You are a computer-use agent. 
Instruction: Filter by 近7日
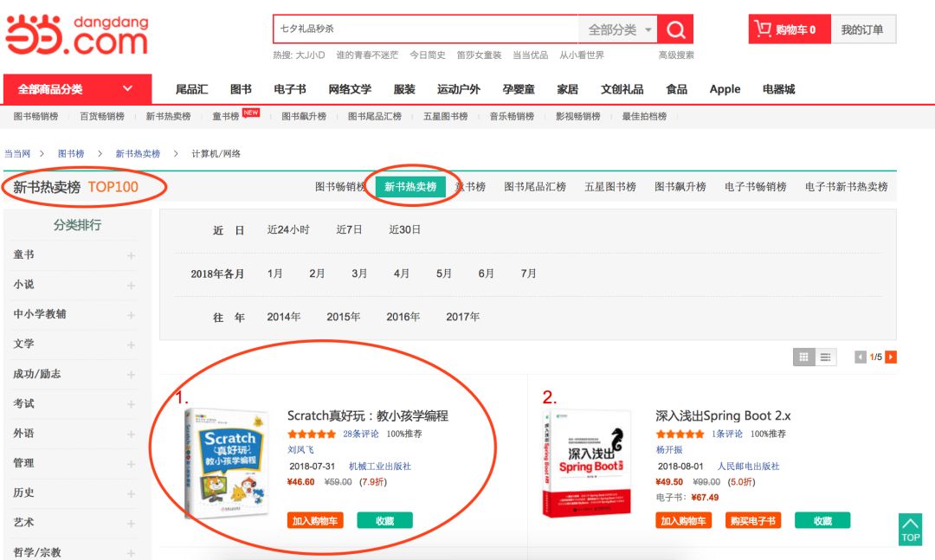point(349,229)
